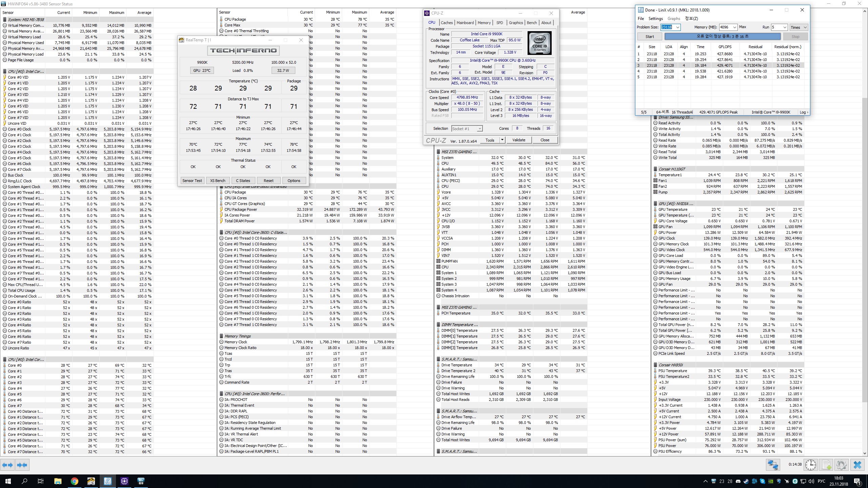Expand the CPU-Z Tools dropdown arrow
This screenshot has height=488, width=868.
tap(502, 140)
